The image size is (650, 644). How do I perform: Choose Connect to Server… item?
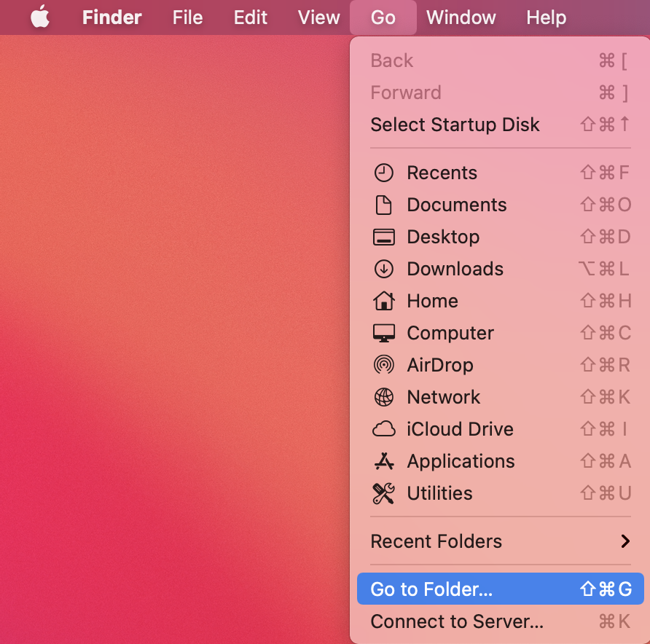tap(501, 621)
